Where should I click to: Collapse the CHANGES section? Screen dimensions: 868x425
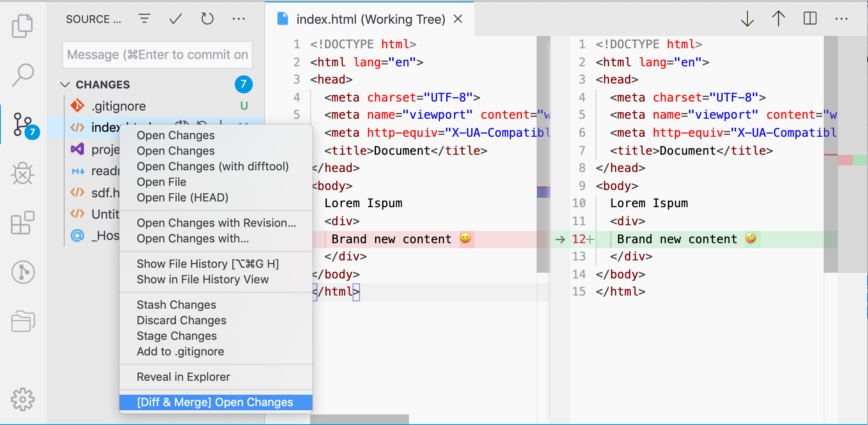click(x=65, y=84)
